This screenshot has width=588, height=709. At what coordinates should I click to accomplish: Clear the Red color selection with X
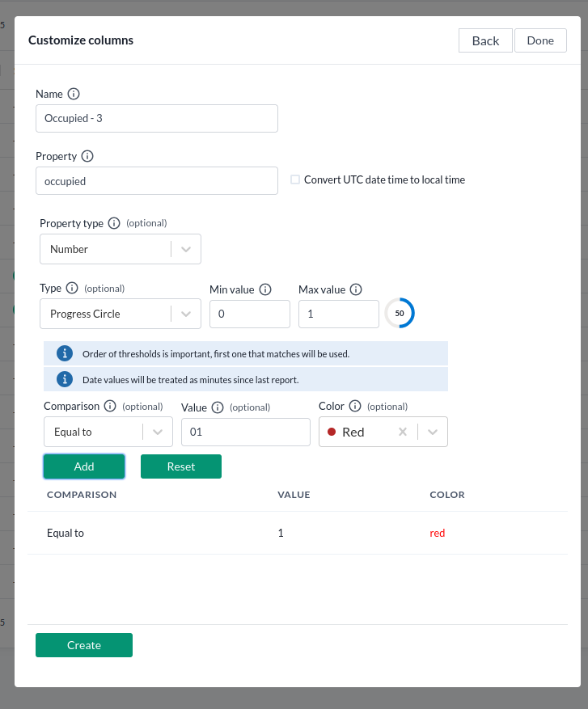(402, 432)
